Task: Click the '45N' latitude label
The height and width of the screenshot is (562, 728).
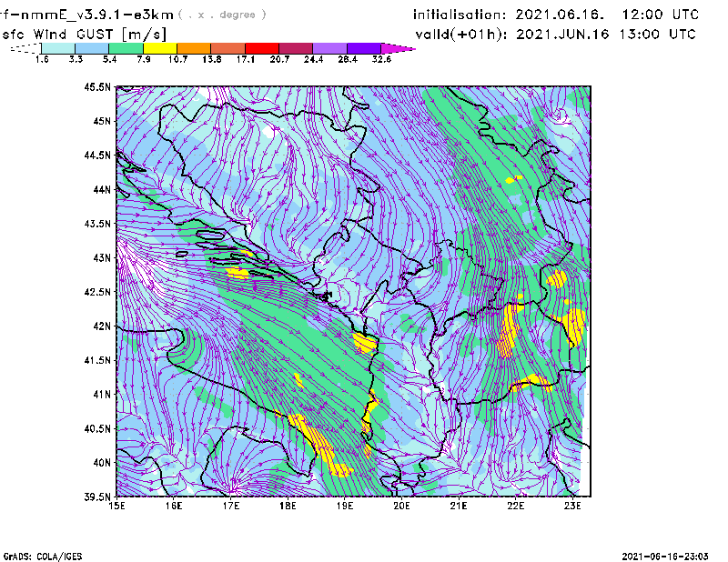Action: pos(102,121)
